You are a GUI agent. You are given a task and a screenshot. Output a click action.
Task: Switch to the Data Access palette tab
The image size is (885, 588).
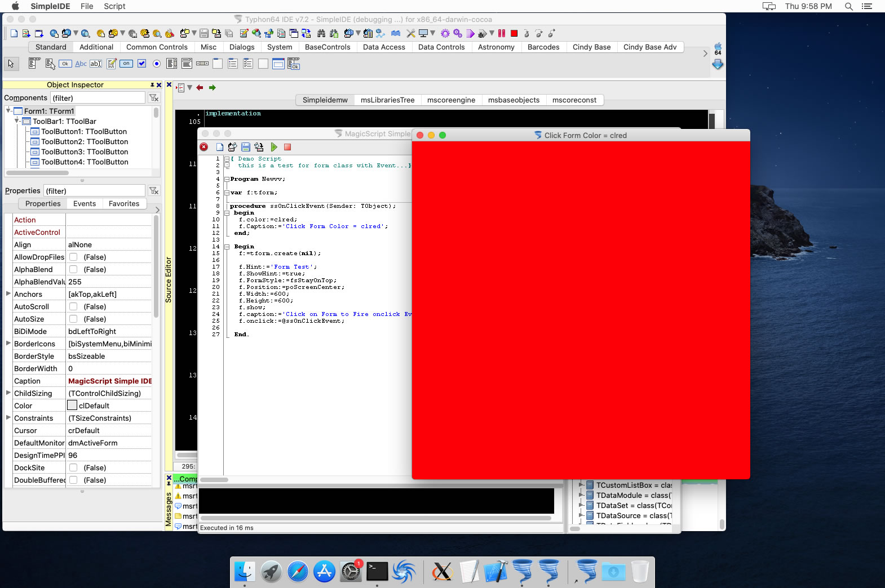tap(384, 47)
